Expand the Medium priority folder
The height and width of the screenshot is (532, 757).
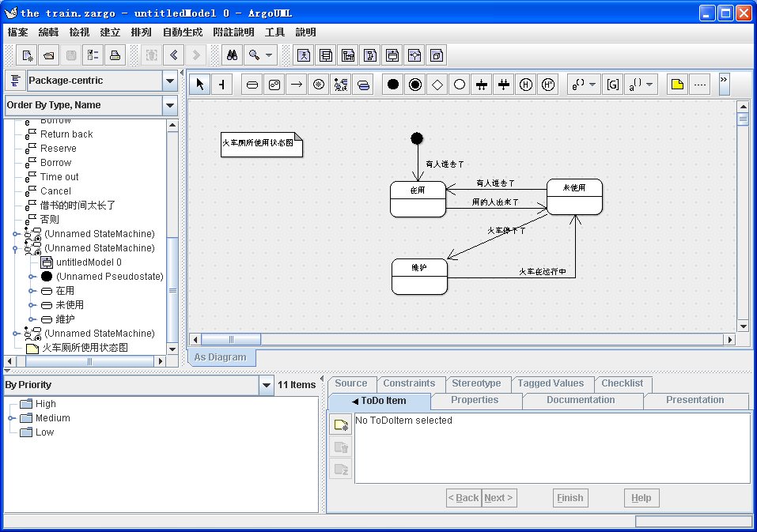point(12,418)
